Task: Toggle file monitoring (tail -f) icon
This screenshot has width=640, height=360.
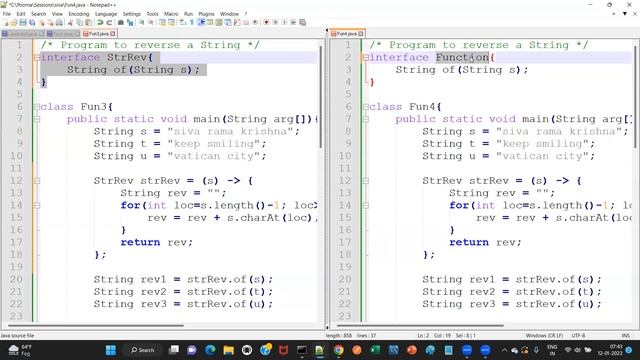Action: (255, 22)
